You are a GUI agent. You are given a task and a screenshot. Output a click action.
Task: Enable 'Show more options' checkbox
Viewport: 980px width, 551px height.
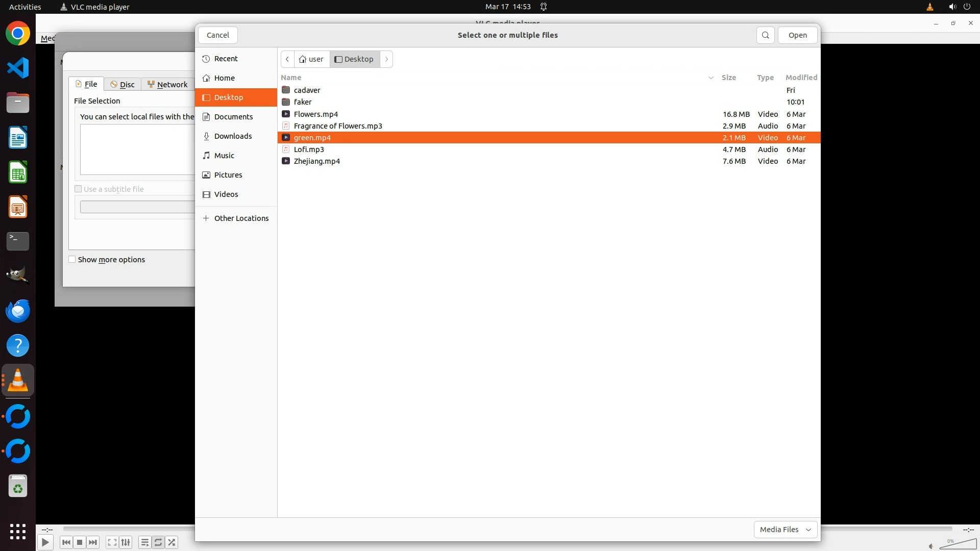(72, 260)
